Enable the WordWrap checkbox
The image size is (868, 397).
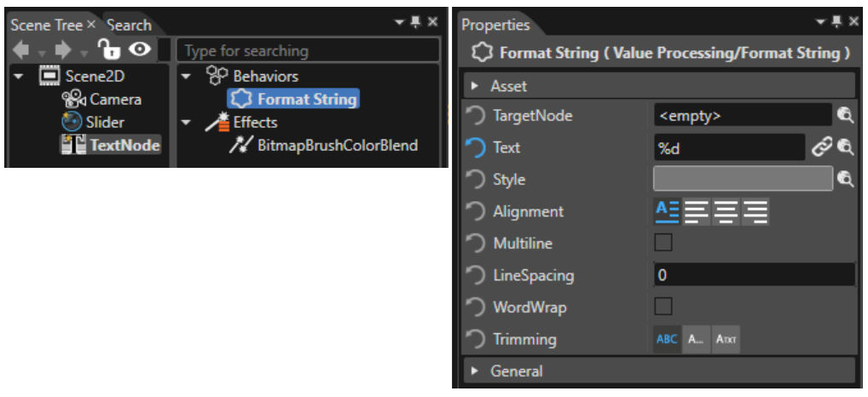pos(663,307)
